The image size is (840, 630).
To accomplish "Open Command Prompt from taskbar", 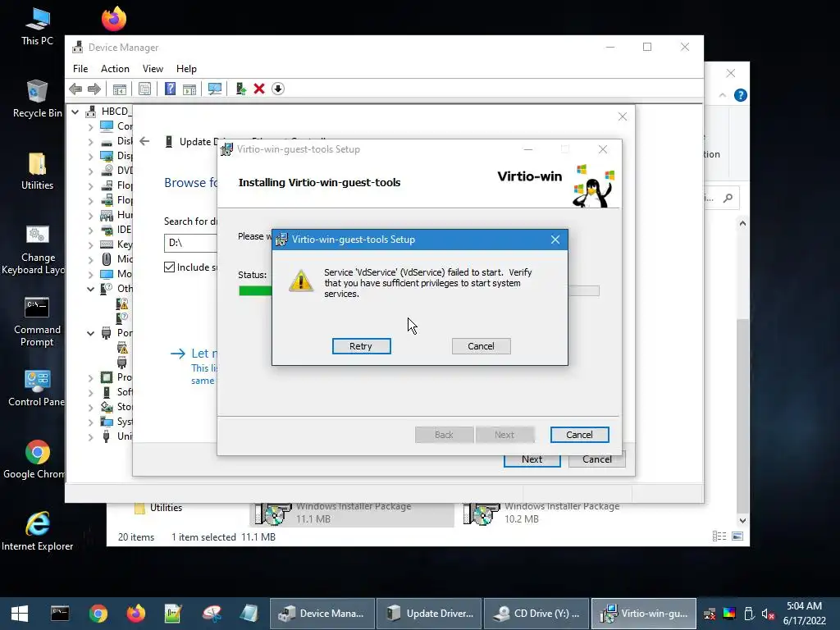I will (60, 614).
